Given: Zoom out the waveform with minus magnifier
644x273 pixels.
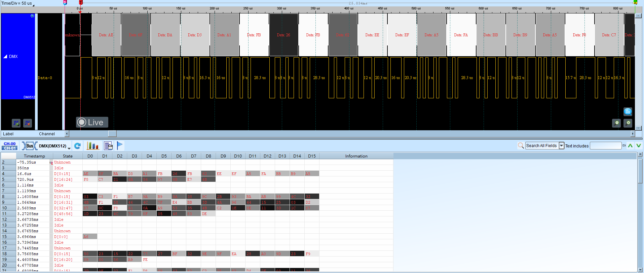Looking at the screenshot, I should pyautogui.click(x=616, y=123).
